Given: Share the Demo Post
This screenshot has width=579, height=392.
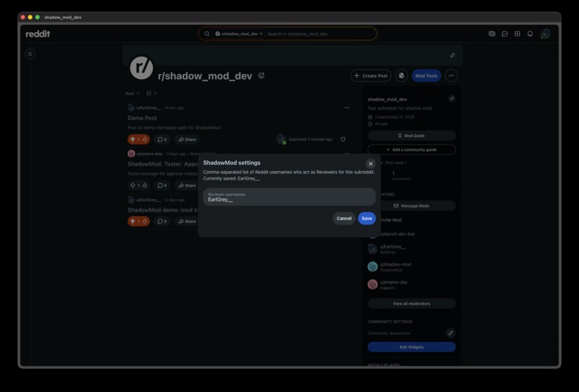Looking at the screenshot, I should 187,139.
